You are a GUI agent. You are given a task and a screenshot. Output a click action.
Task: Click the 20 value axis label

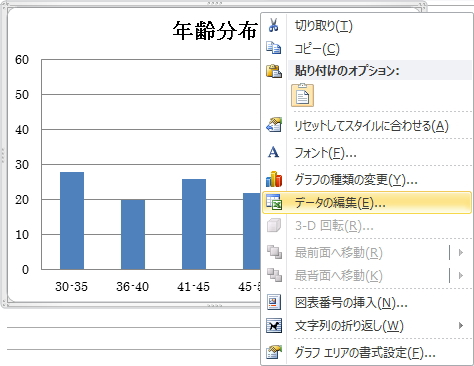pyautogui.click(x=22, y=200)
